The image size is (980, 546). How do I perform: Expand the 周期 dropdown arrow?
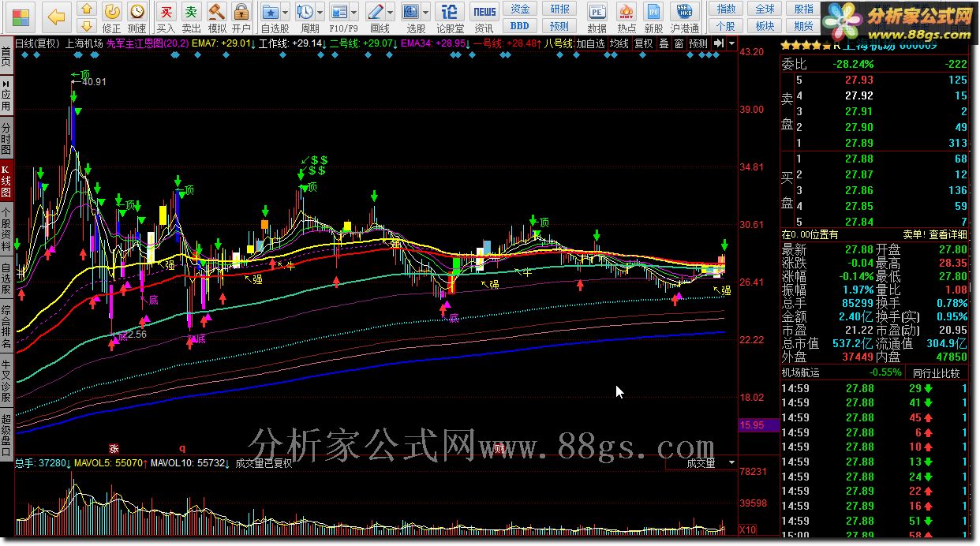321,12
